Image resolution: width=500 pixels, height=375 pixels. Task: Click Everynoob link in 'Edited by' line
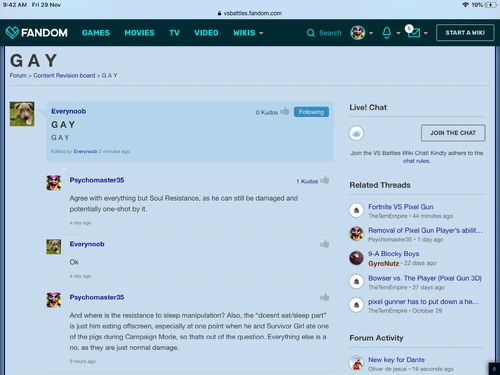[x=85, y=151]
